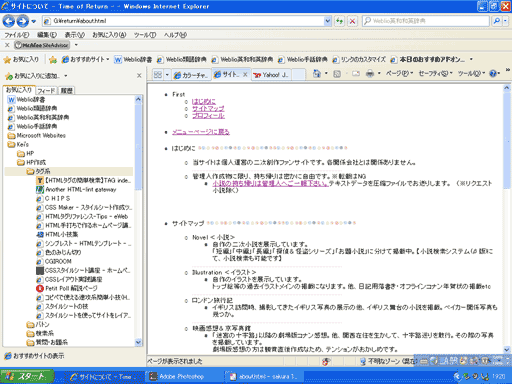Switch to the 履歴 history tab
The width and height of the screenshot is (512, 384).
66,90
